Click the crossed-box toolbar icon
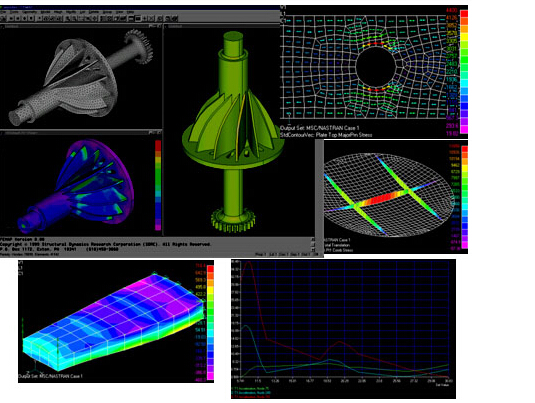The width and height of the screenshot is (535, 403). (x=151, y=18)
